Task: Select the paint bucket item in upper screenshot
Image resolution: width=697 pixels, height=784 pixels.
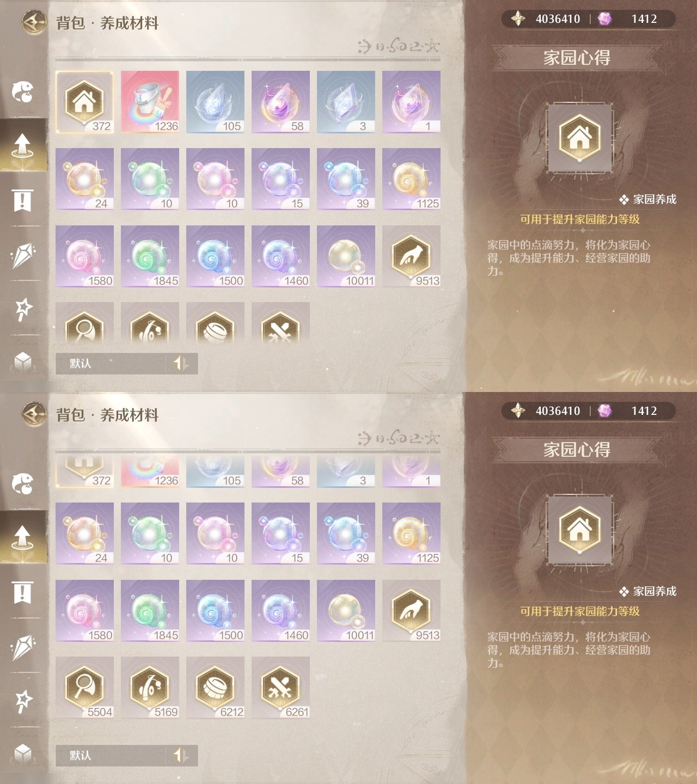Action: pyautogui.click(x=150, y=102)
